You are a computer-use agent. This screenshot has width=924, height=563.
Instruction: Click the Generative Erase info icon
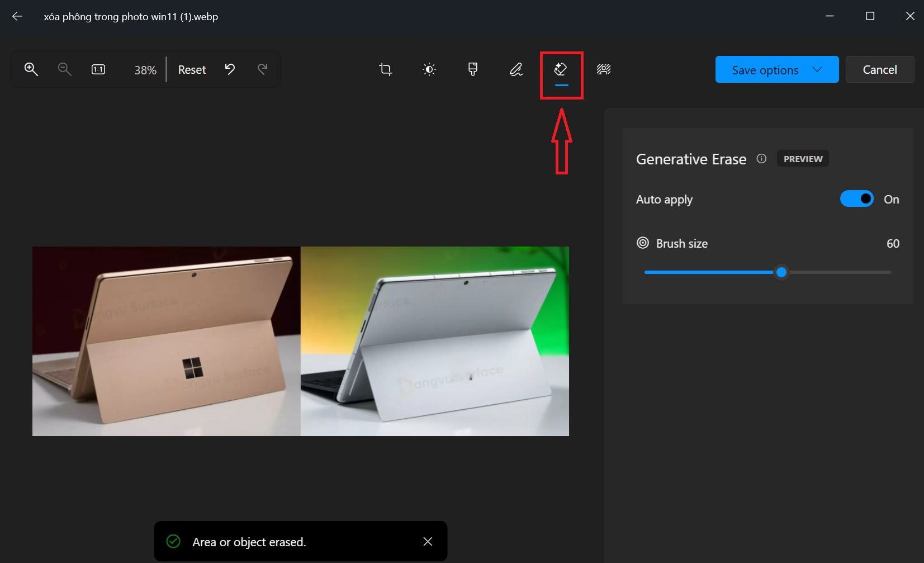coord(762,159)
